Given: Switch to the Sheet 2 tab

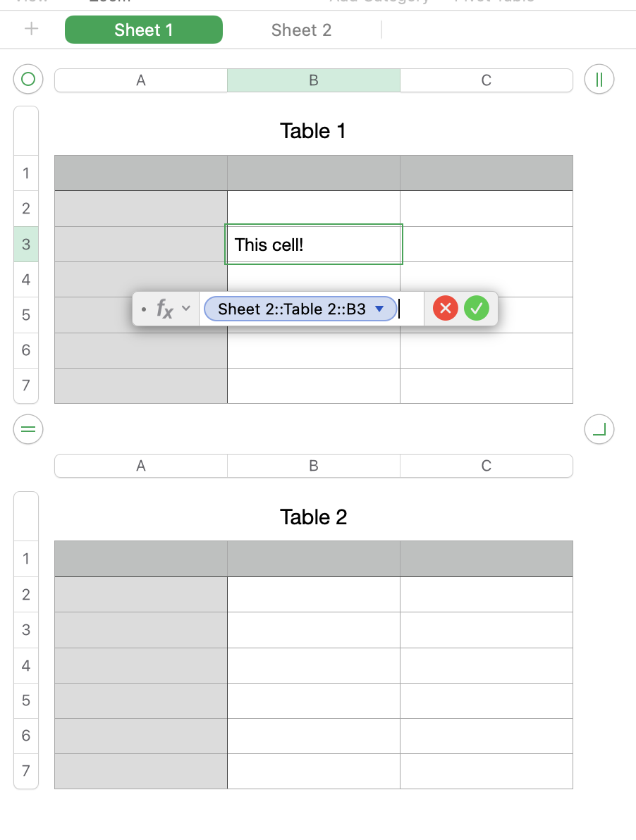Looking at the screenshot, I should coord(301,30).
